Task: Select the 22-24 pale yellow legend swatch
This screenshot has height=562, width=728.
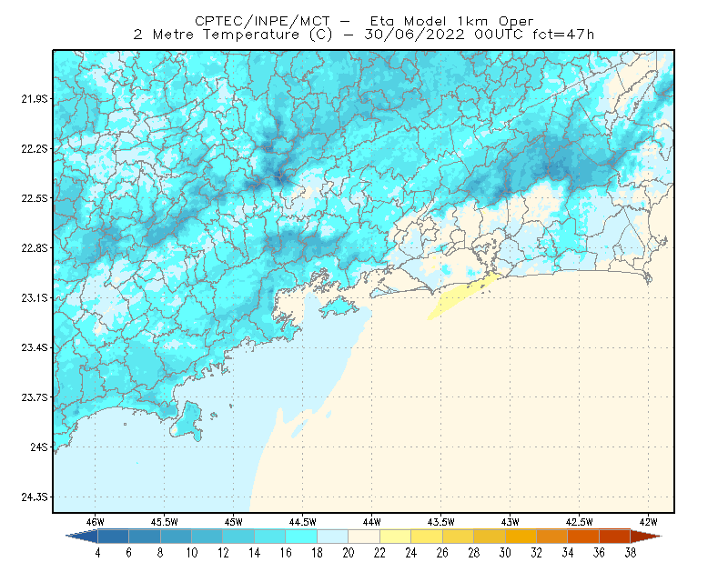Action: point(395,537)
